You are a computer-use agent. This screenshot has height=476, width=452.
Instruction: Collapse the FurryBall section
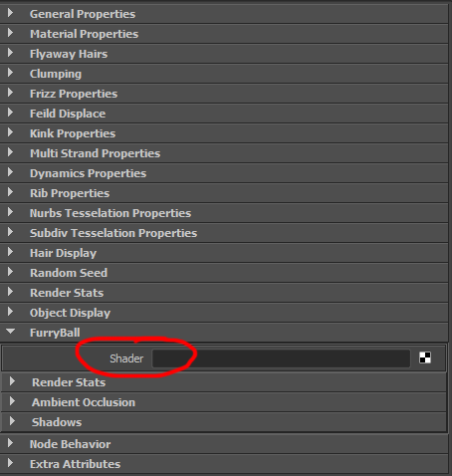[x=10, y=332]
